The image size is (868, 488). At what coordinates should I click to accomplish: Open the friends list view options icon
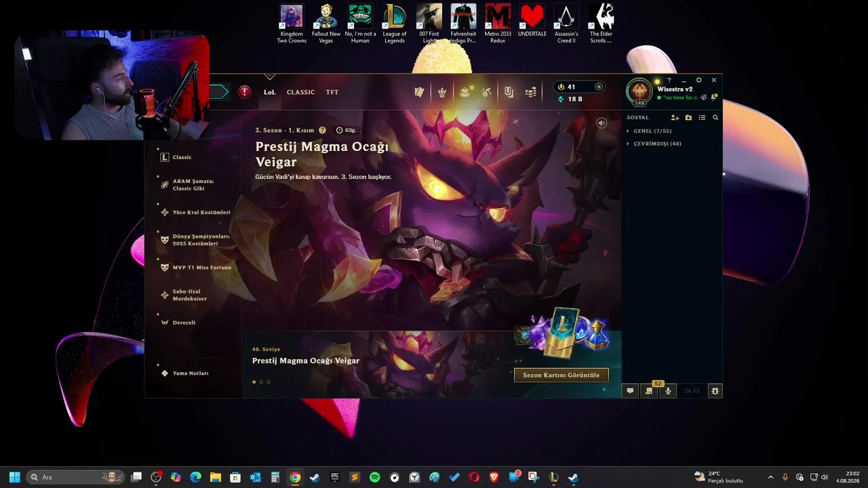[702, 118]
